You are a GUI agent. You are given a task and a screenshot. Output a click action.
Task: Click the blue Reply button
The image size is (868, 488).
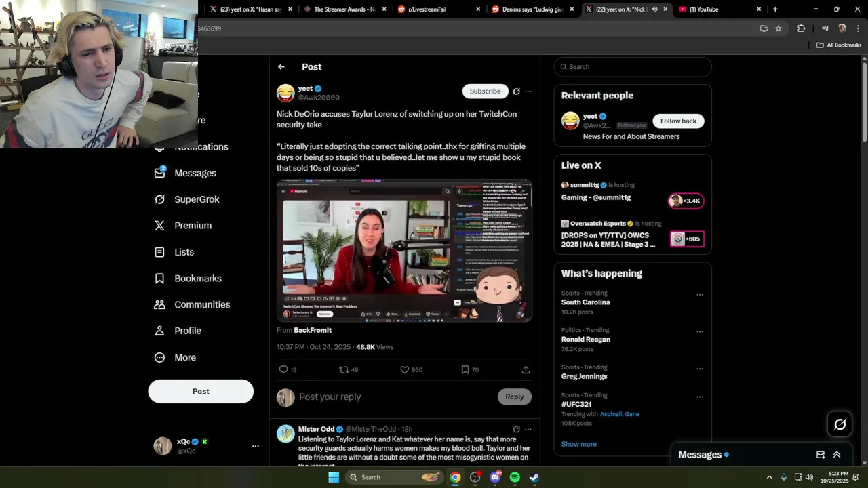click(514, 397)
